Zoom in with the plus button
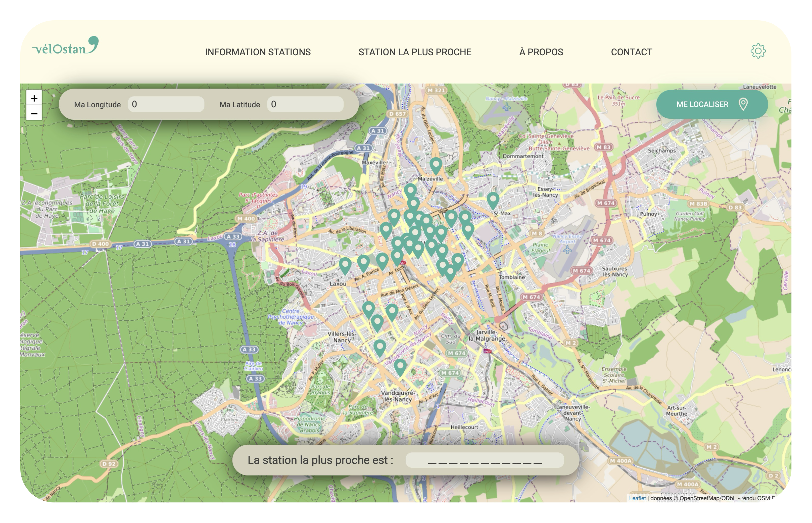This screenshot has width=812, height=523. 34,98
